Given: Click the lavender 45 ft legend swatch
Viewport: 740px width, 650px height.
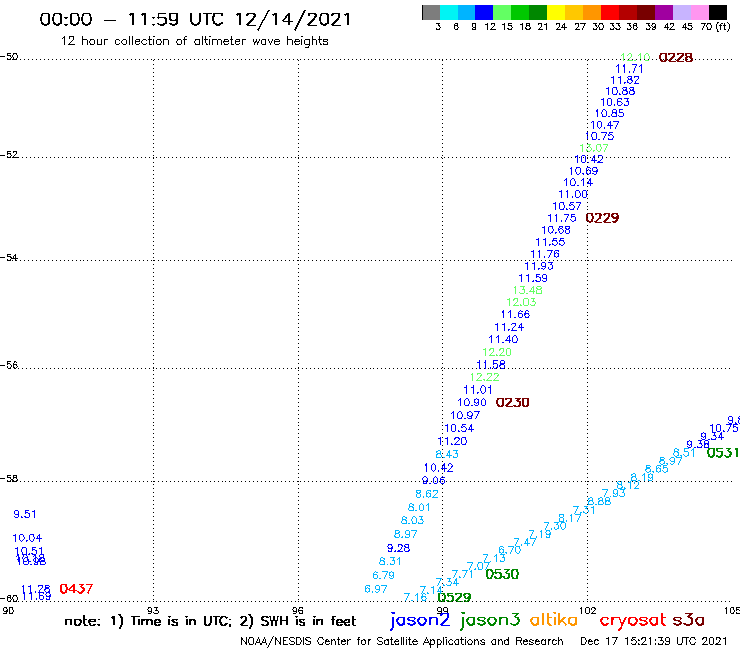Looking at the screenshot, I should pyautogui.click(x=681, y=12).
